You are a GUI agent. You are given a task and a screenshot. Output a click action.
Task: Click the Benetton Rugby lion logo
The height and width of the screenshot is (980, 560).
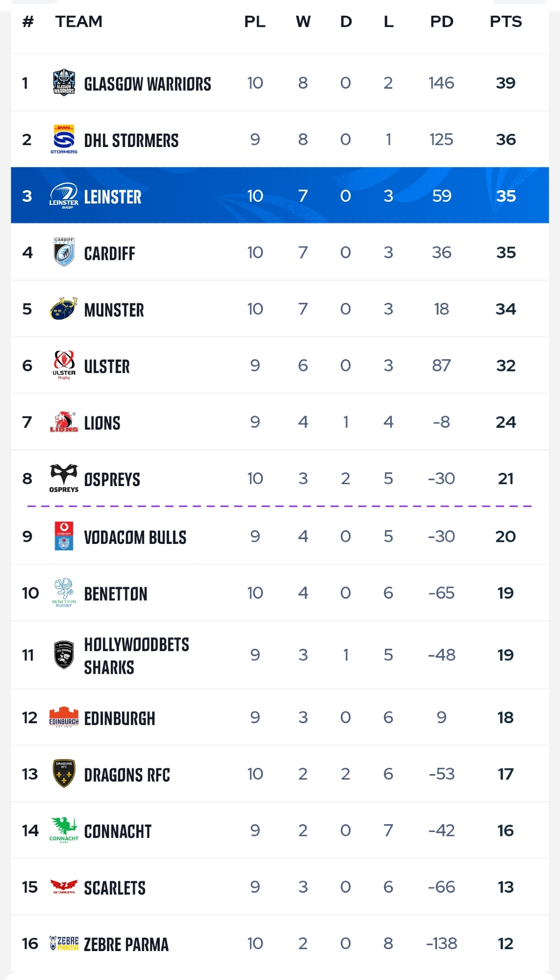point(64,592)
